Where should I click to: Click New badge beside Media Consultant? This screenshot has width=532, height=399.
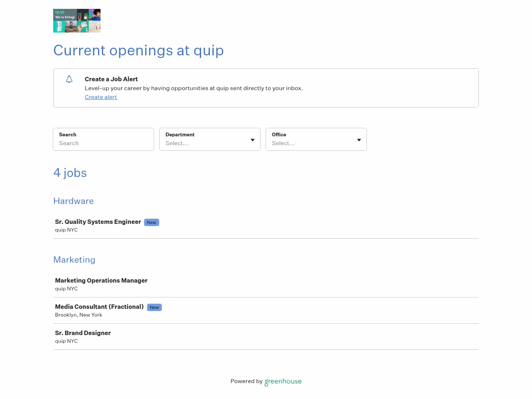click(154, 307)
